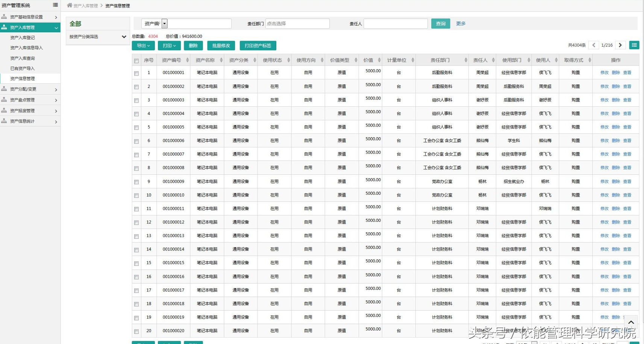644x344 pixels.
Task: Click the home icon in breadcrumb
Action: 70,5
